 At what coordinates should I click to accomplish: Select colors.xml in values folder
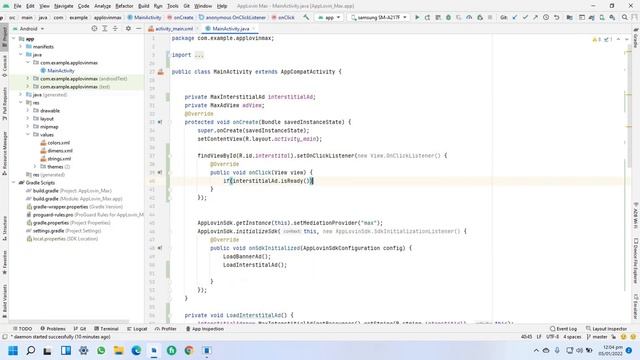coord(58,143)
